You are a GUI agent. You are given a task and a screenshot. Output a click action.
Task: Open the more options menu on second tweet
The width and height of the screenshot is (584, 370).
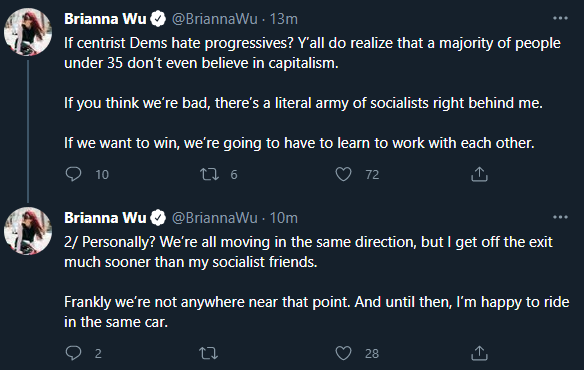(x=560, y=217)
